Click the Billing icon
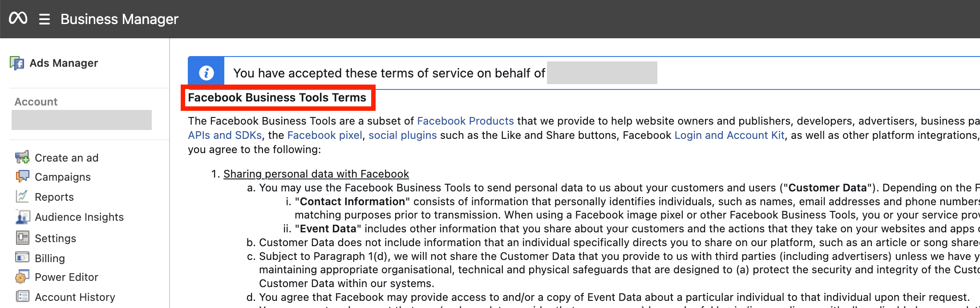 point(22,258)
